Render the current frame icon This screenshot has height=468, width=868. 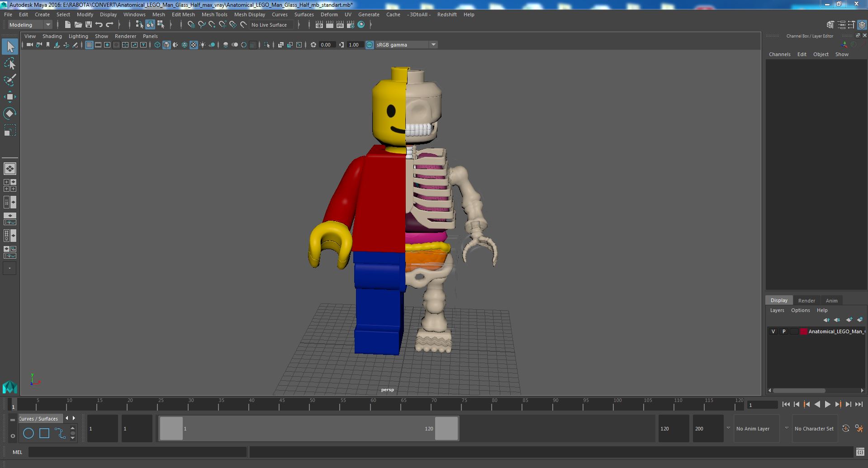[x=330, y=25]
